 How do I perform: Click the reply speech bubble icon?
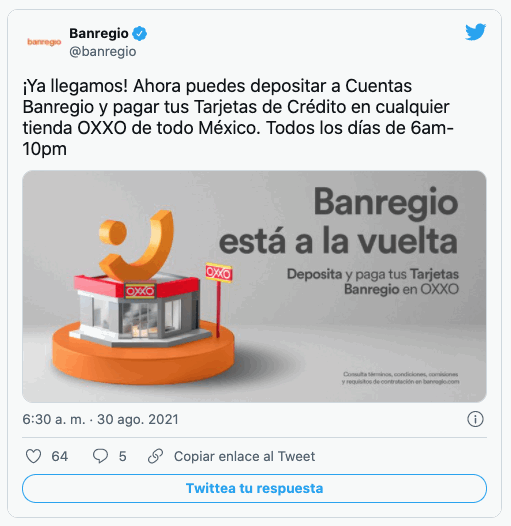pyautogui.click(x=100, y=456)
